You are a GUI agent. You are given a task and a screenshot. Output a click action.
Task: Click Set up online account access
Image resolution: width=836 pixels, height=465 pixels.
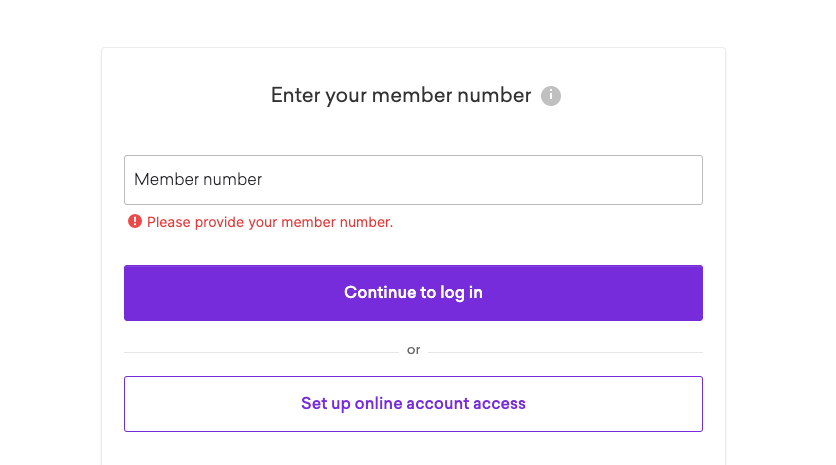[413, 404]
